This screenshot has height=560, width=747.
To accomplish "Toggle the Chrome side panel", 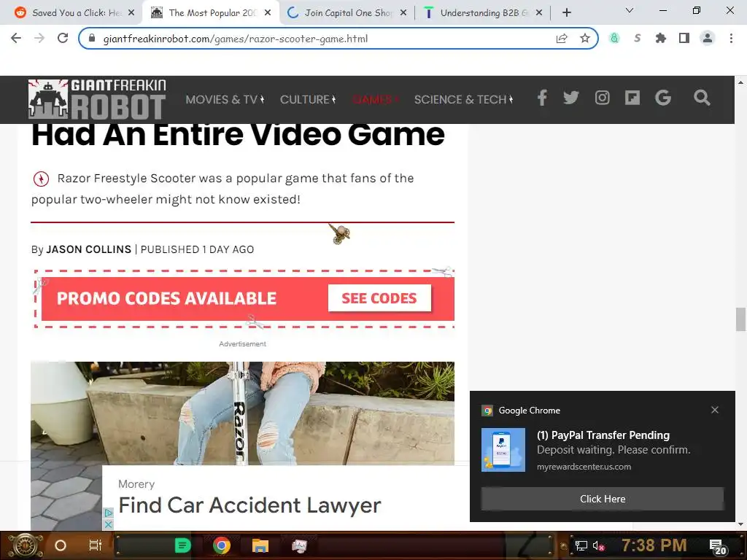I will (684, 38).
